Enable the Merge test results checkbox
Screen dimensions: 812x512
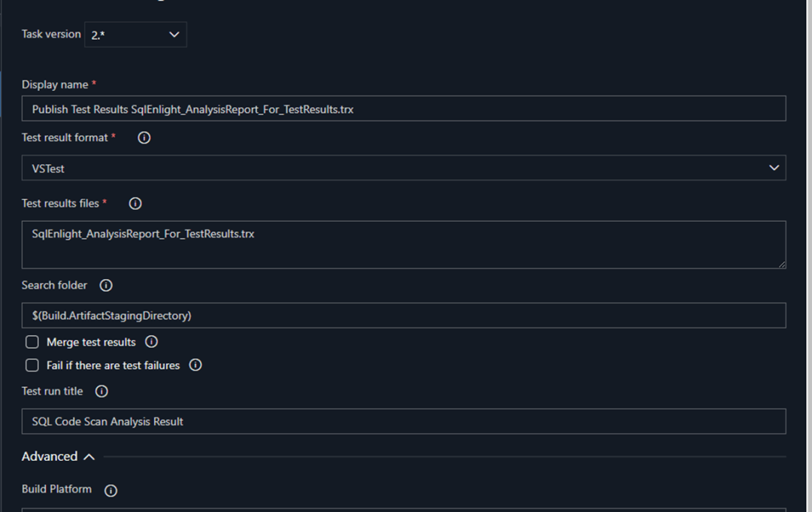point(32,342)
